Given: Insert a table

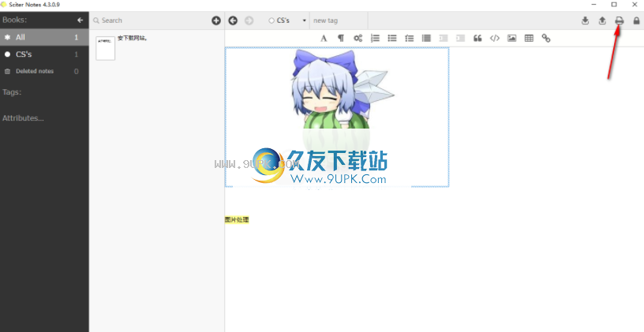Looking at the screenshot, I should click(x=529, y=38).
